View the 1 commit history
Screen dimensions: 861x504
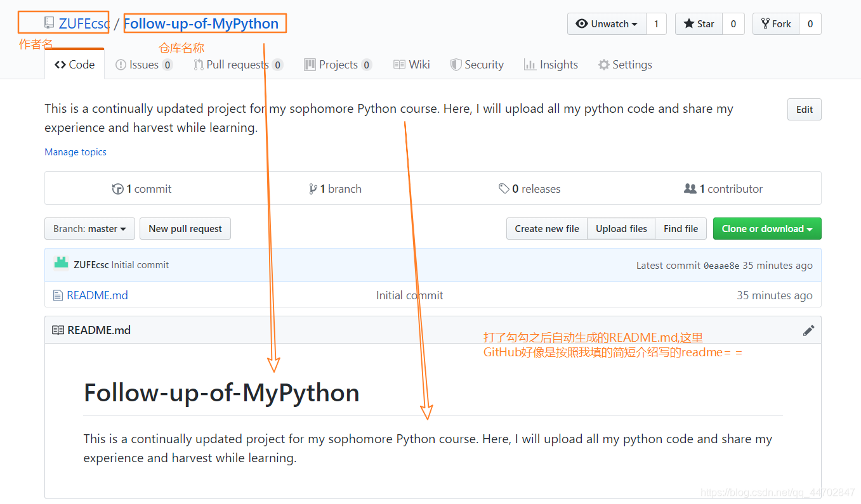142,189
